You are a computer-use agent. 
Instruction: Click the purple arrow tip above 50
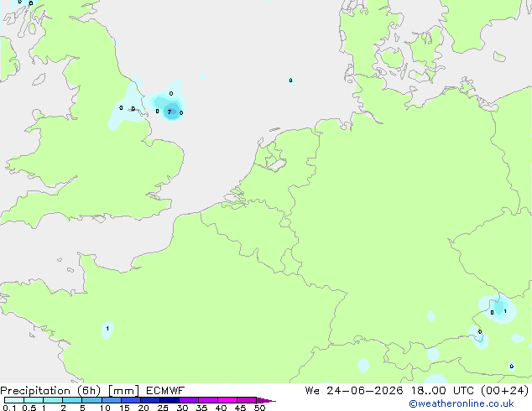[266, 400]
